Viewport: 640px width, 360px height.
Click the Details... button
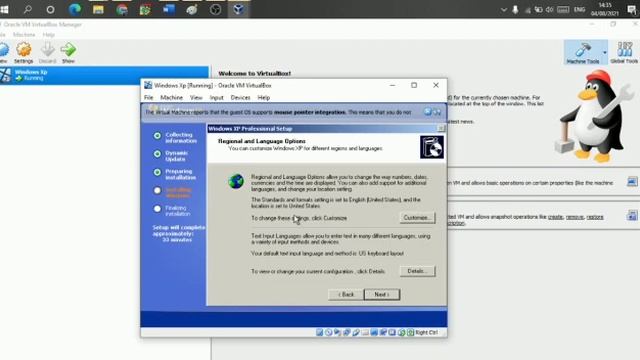click(x=417, y=271)
